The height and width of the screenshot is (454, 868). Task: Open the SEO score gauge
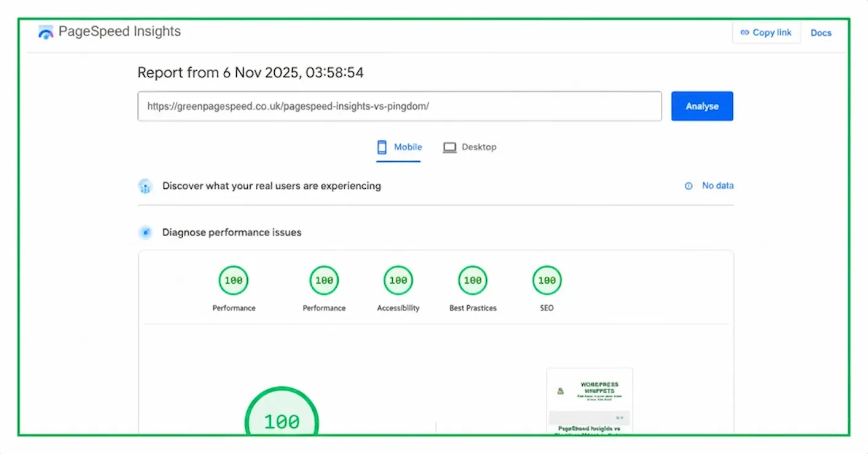click(x=546, y=281)
